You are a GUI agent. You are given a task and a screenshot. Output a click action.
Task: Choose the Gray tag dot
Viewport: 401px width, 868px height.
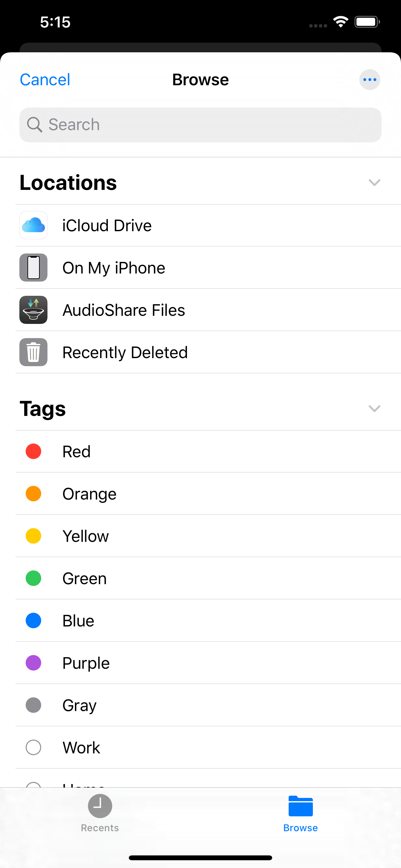[33, 705]
